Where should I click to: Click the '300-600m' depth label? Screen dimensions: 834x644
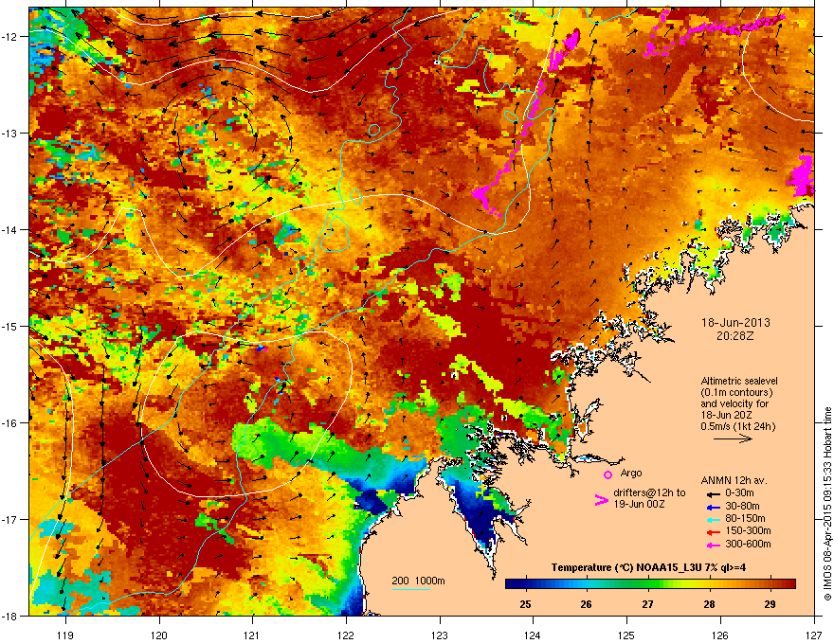coord(748,545)
